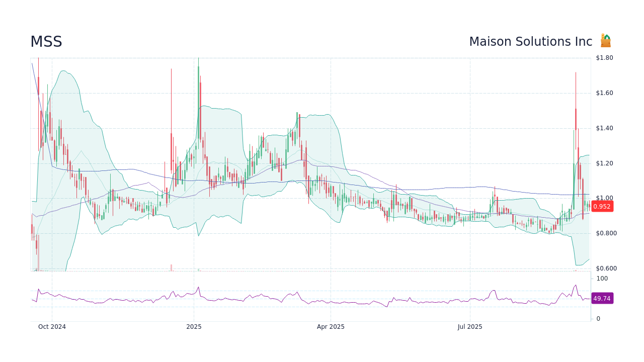This screenshot has height=362, width=644.
Task: Click the $0.800 price axis label
Action: (606, 233)
